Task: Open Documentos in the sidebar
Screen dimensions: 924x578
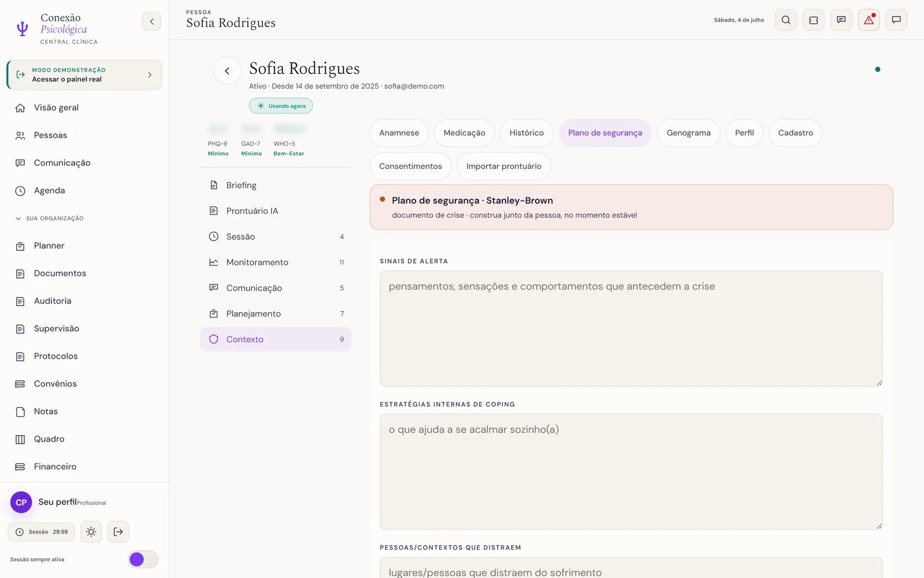Action: [84, 273]
